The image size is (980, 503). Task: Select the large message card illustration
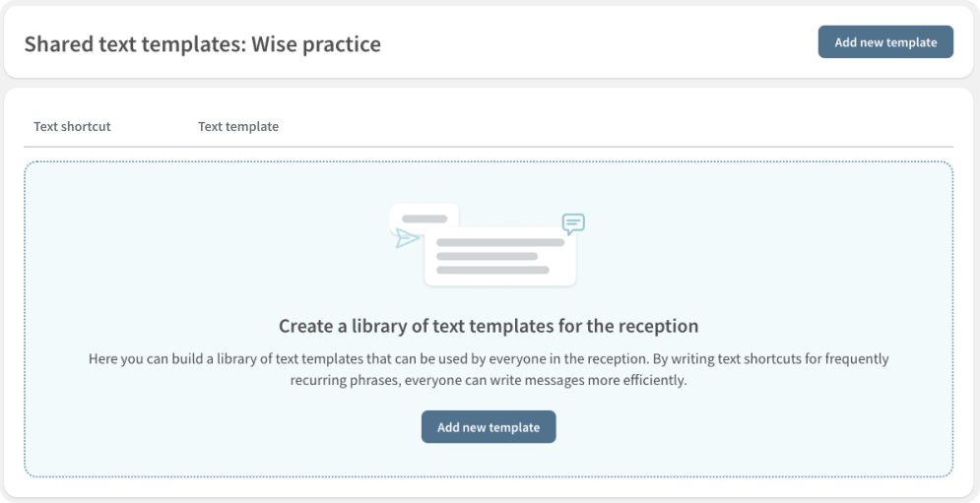(x=500, y=256)
